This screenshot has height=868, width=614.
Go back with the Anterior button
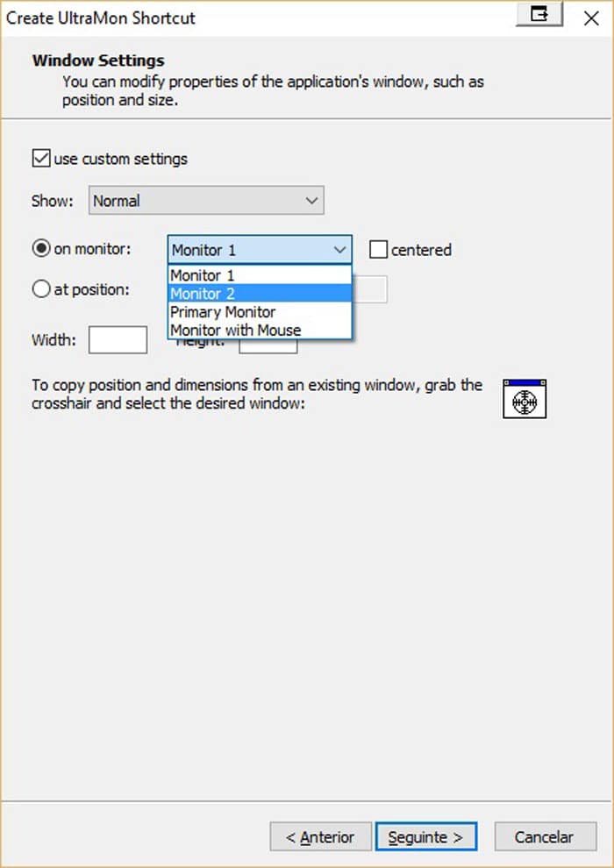pos(319,837)
